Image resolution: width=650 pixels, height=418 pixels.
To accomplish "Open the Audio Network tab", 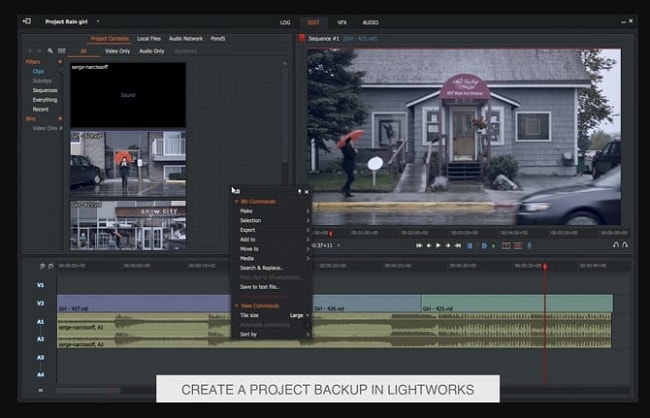I will coord(186,39).
